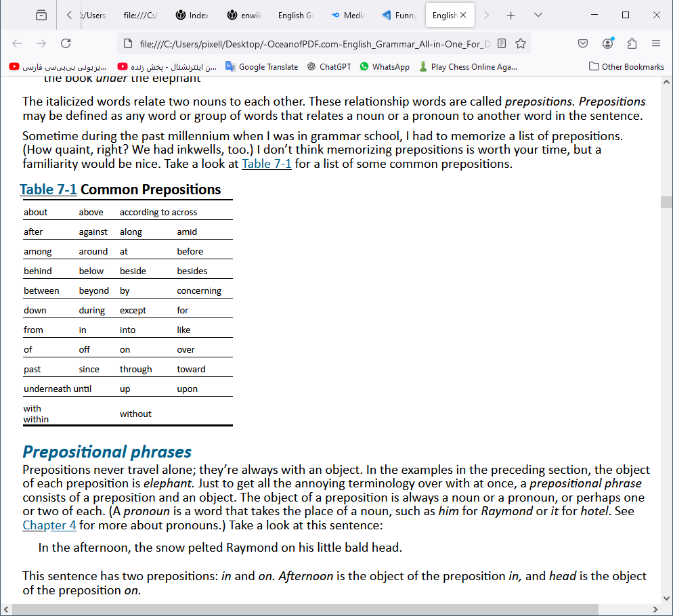Click the table cell 'according to across'
Image resolution: width=673 pixels, height=616 pixels.
[158, 212]
